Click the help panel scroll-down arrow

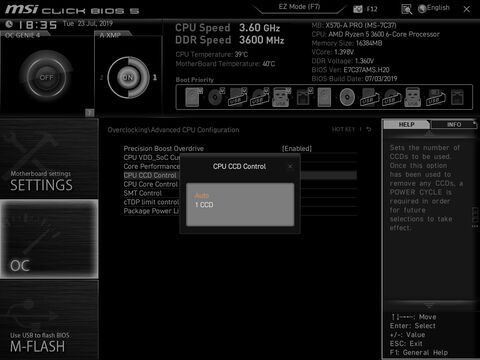tap(429, 306)
